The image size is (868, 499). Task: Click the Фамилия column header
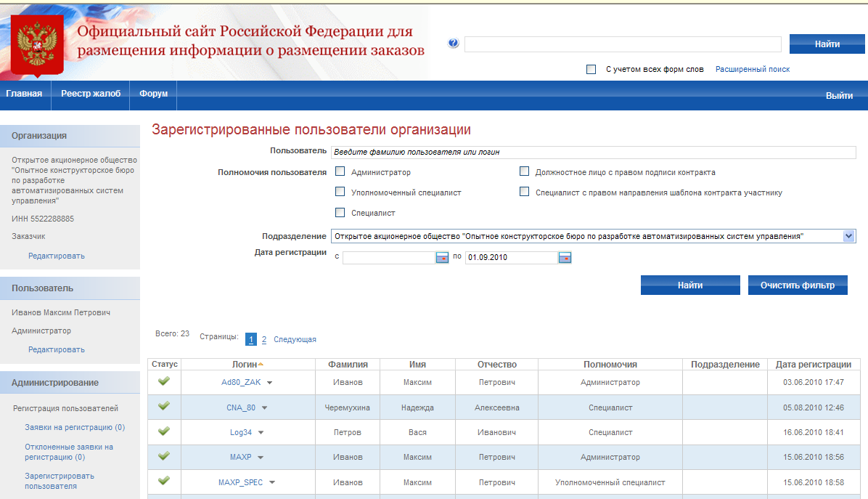pyautogui.click(x=348, y=365)
